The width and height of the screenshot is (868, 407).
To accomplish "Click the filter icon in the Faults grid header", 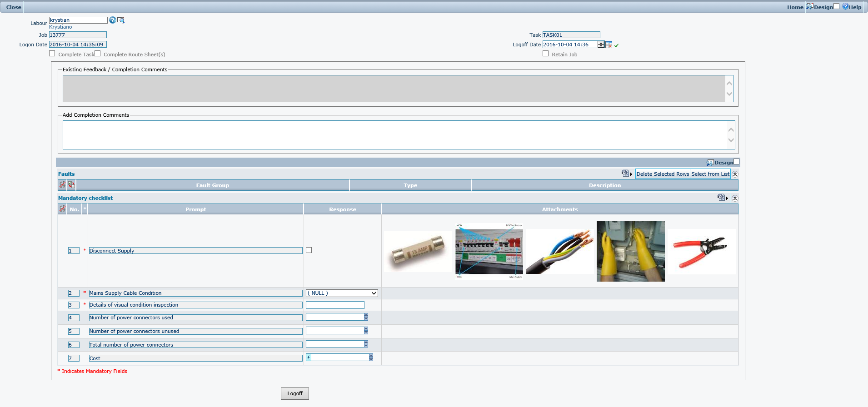I will coord(62,185).
